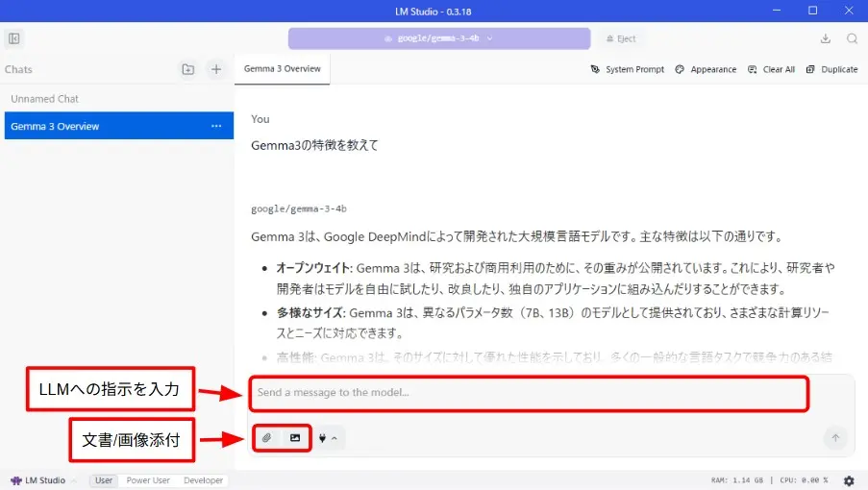
Task: Open System Prompt settings
Action: [x=627, y=69]
